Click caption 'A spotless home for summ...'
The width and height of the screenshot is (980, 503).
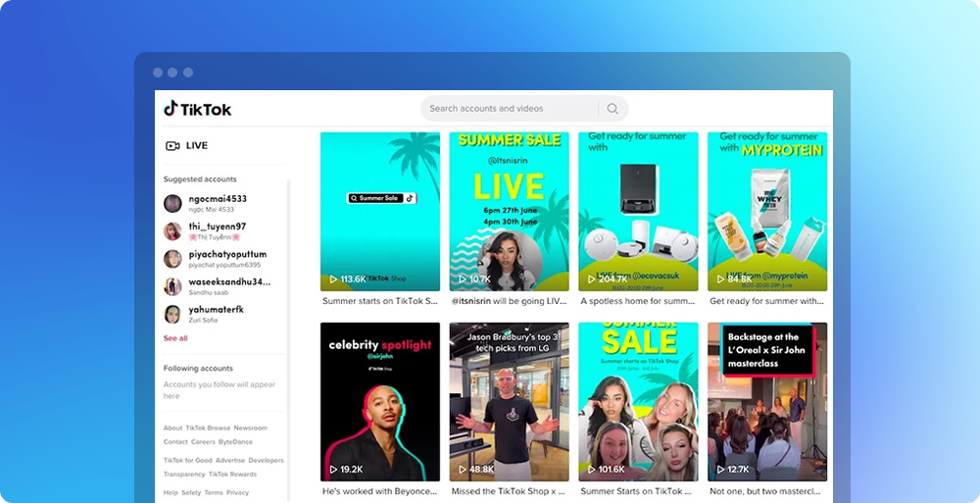(638, 301)
